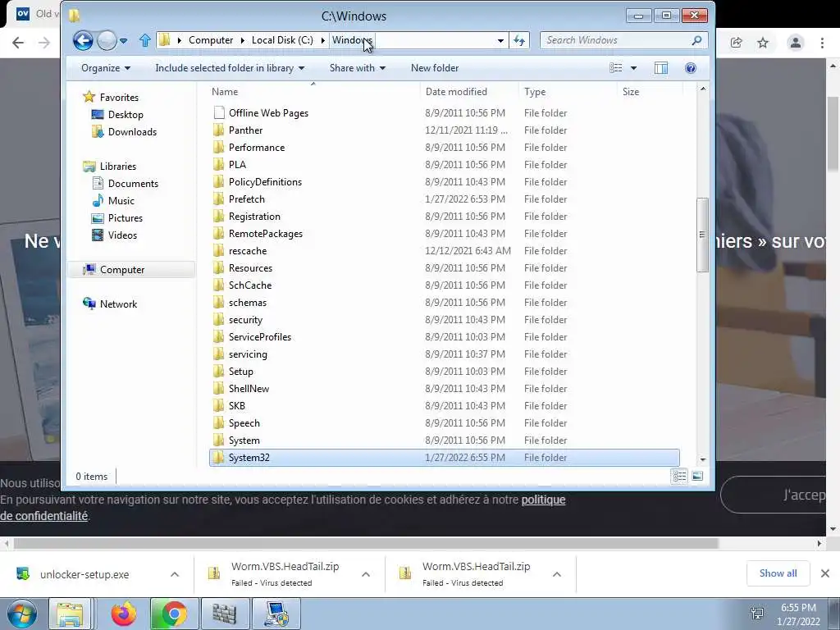The height and width of the screenshot is (630, 840).
Task: Open the Documents library
Action: (133, 183)
